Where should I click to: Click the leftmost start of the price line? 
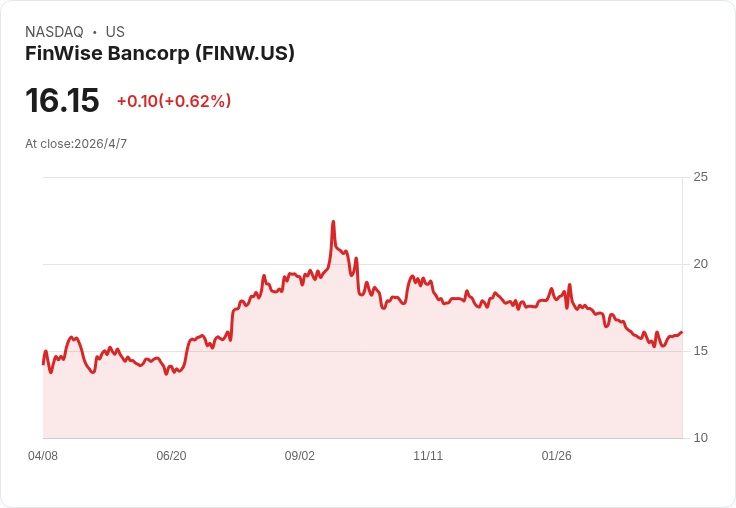click(x=43, y=364)
